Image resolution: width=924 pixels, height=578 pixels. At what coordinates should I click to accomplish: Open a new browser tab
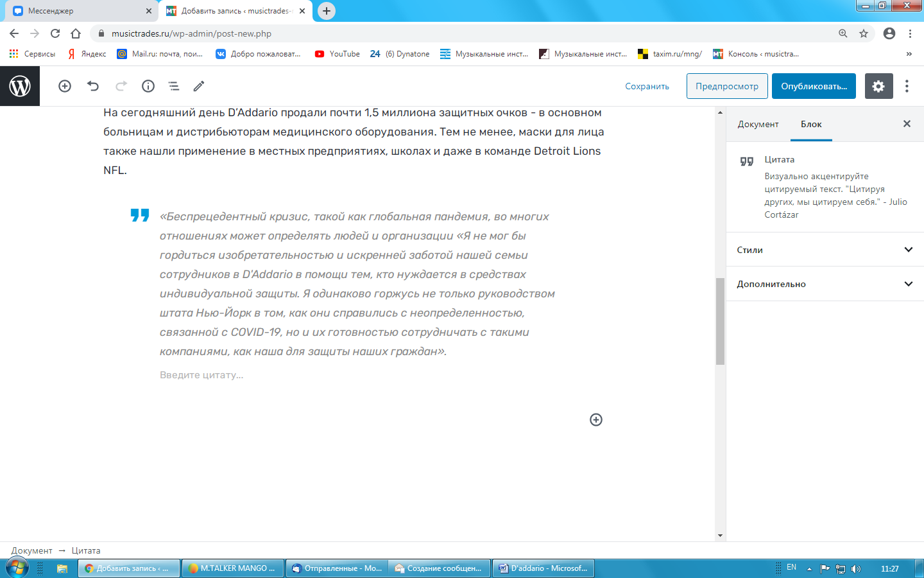click(327, 11)
